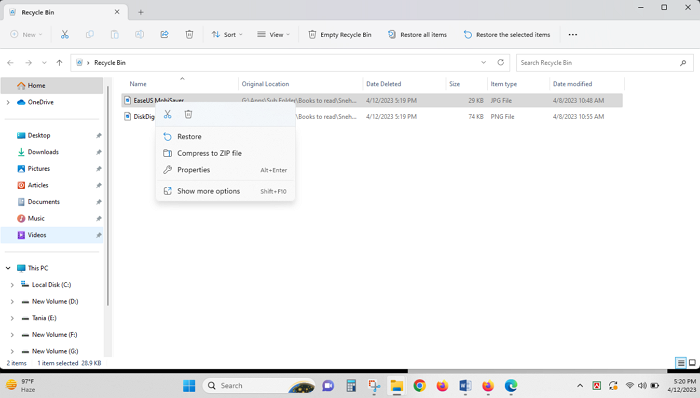The height and width of the screenshot is (398, 700).
Task: Open the Articles folder in sidebar
Action: (x=52, y=185)
